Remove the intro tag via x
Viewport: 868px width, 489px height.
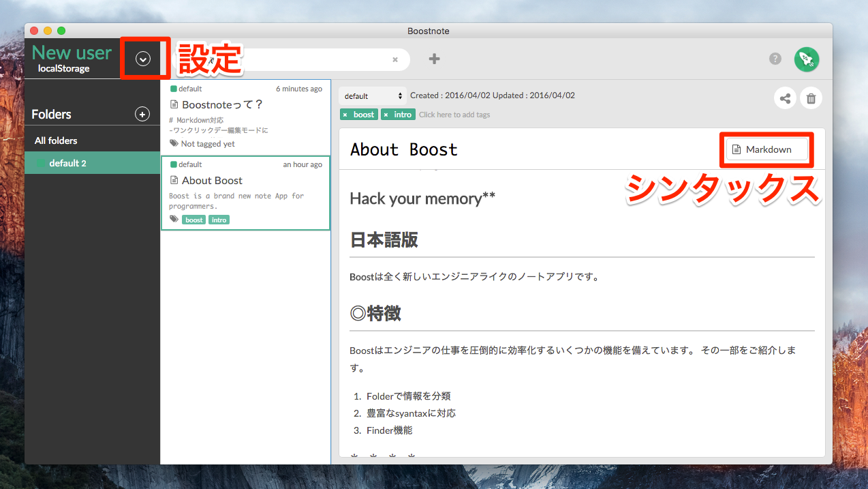[x=386, y=115]
